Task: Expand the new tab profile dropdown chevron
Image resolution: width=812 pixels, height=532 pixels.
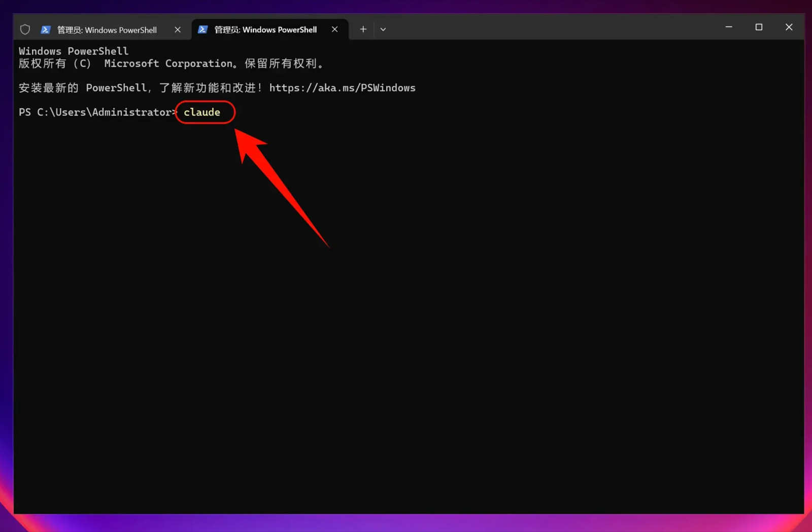Action: [x=383, y=29]
